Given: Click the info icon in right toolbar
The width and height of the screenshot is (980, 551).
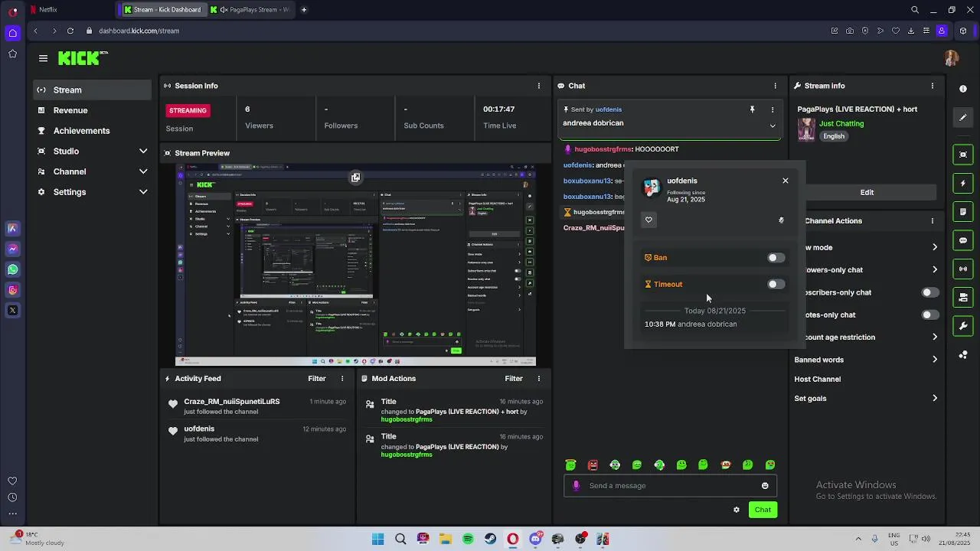Looking at the screenshot, I should (963, 89).
